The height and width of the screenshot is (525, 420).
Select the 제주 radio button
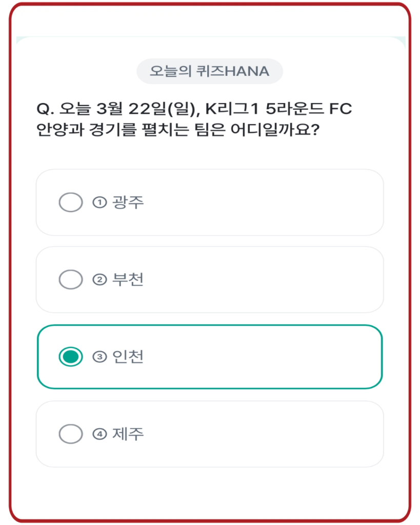tap(70, 433)
